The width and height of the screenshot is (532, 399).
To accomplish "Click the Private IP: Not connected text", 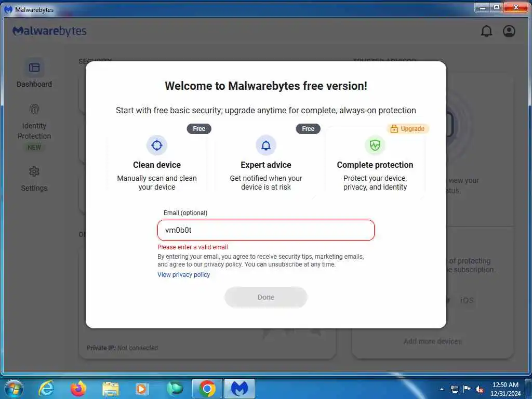I will tap(122, 348).
